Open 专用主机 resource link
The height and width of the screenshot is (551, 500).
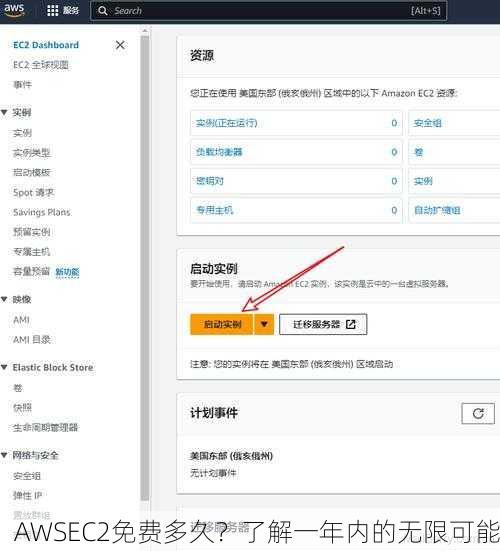pos(215,210)
